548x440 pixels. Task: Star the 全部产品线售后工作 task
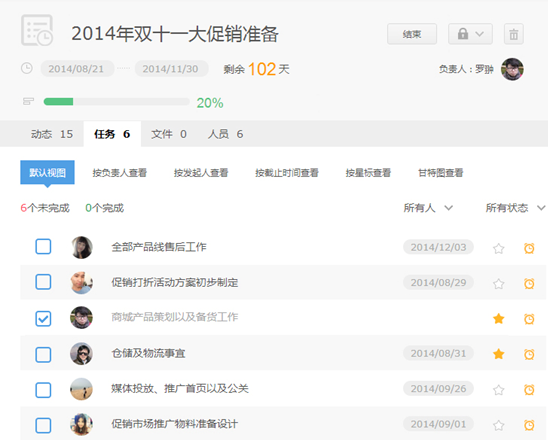(498, 248)
